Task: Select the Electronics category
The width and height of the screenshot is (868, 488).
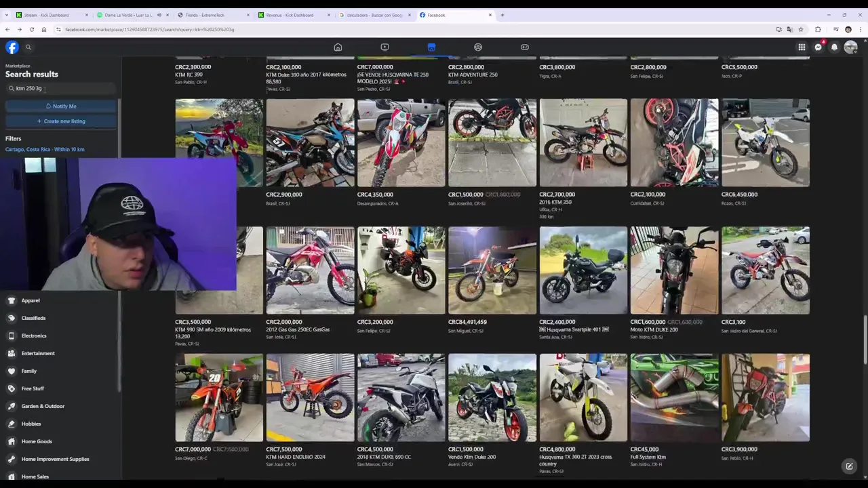Action: pos(34,335)
